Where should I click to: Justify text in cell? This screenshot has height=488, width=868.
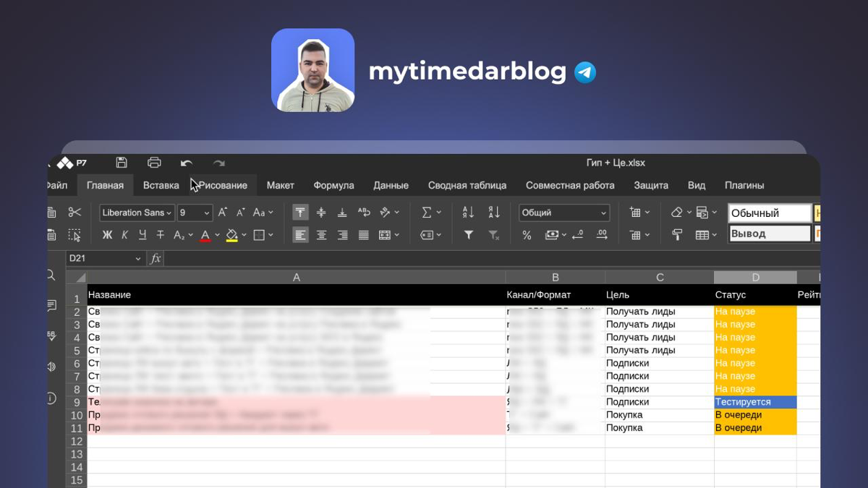pyautogui.click(x=364, y=235)
